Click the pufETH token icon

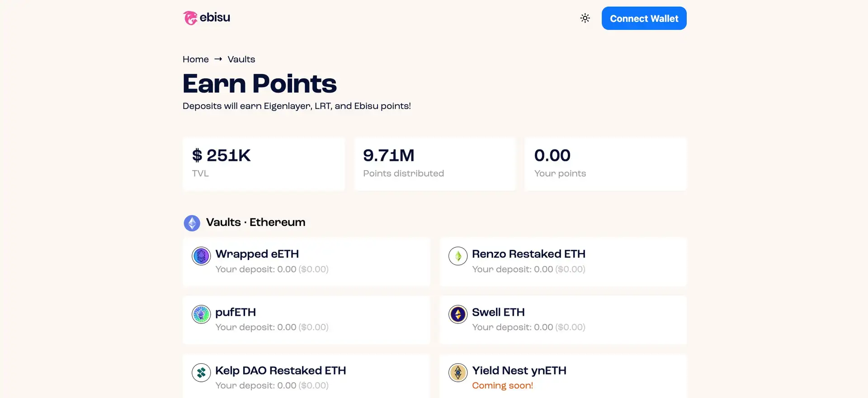pyautogui.click(x=201, y=314)
